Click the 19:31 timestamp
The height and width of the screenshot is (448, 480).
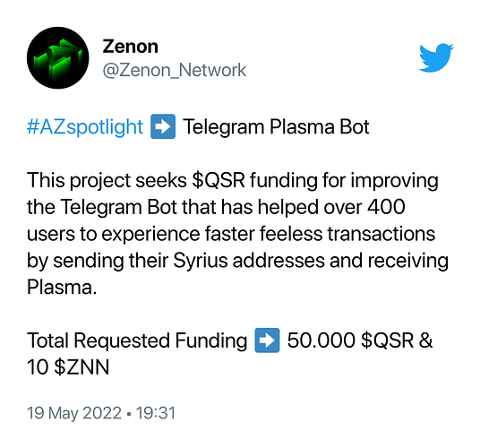[x=156, y=413]
